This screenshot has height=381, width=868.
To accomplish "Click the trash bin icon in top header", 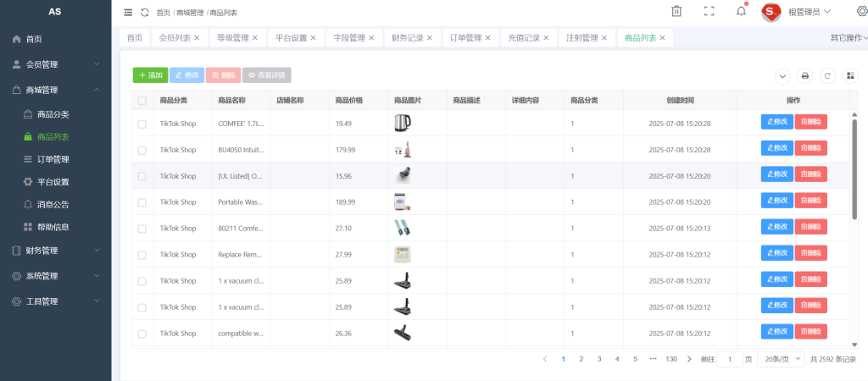I will click(676, 11).
